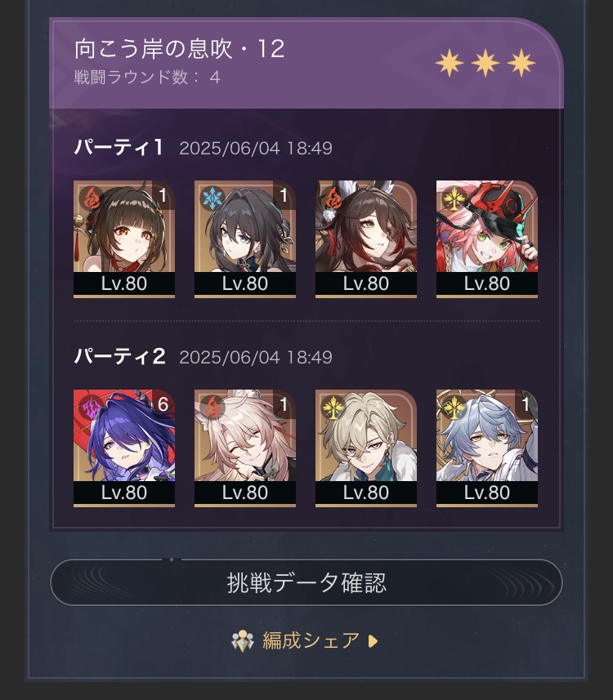Select the first character in Party 1
The width and height of the screenshot is (613, 700).
[x=124, y=239]
